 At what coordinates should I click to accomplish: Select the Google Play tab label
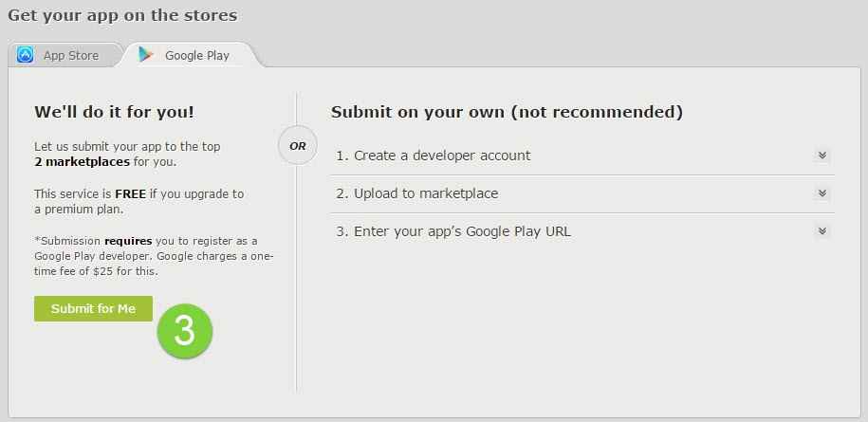[197, 55]
